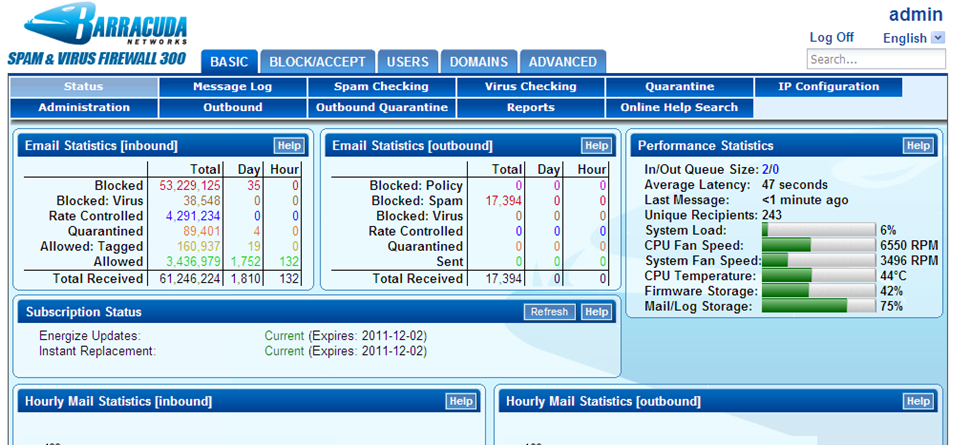
Task: Open Help for Hourly Mail Statistics outbound
Action: pyautogui.click(x=917, y=401)
